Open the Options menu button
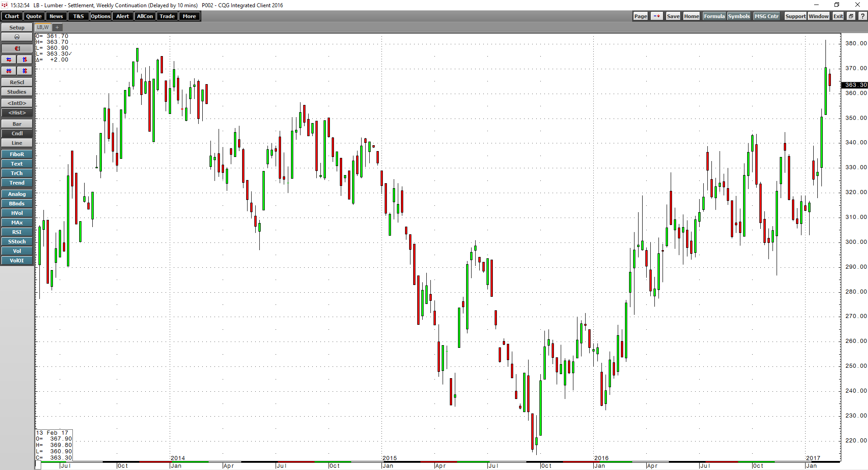This screenshot has height=470, width=868. 100,16
